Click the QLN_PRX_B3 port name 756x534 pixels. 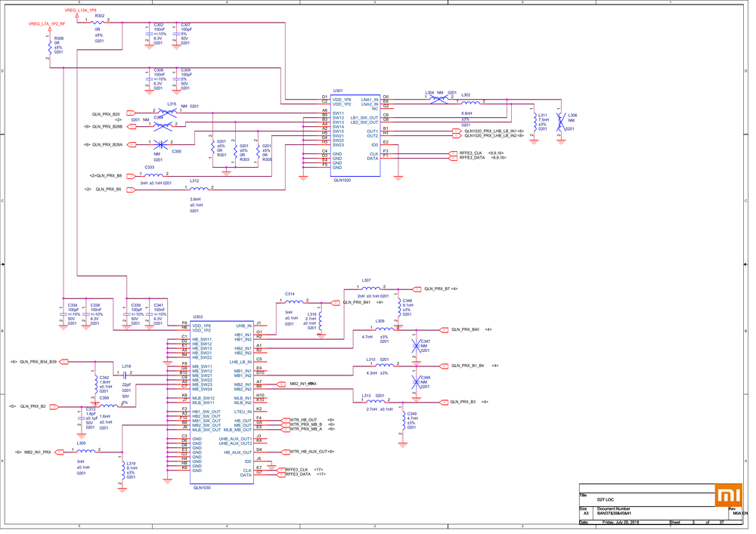[x=463, y=402]
